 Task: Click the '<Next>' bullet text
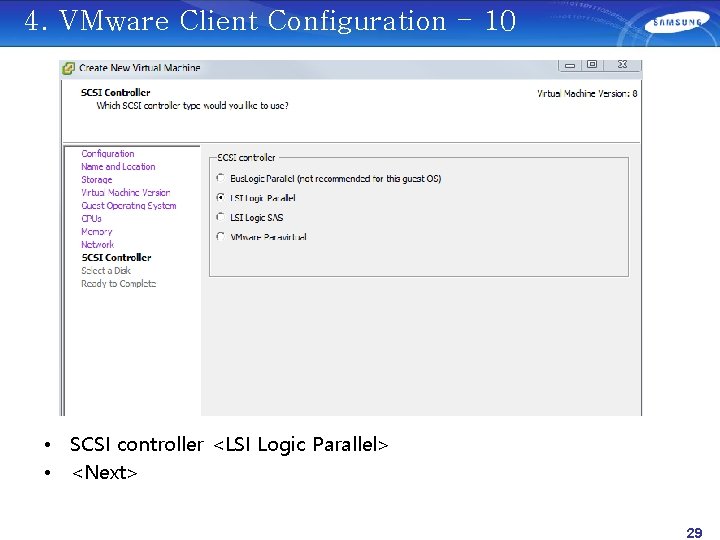click(105, 472)
